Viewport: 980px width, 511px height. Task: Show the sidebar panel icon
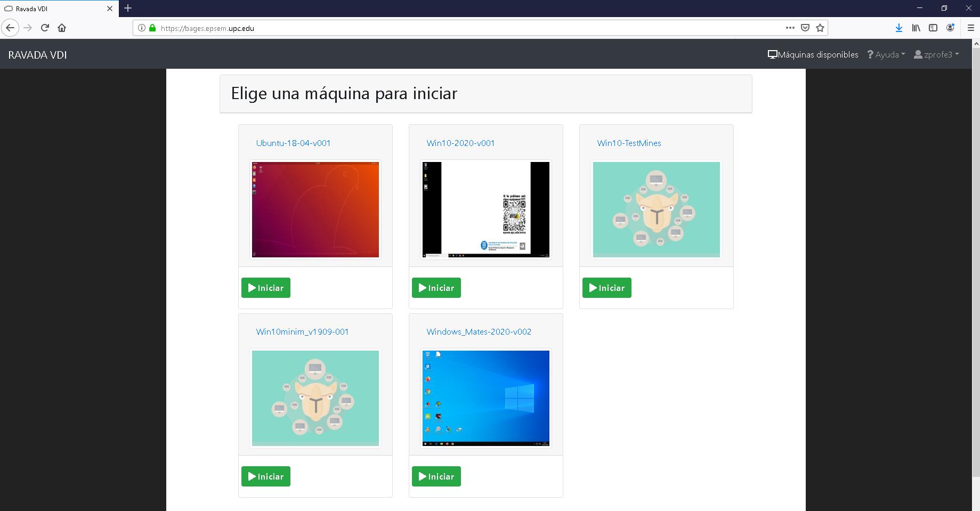(x=933, y=28)
